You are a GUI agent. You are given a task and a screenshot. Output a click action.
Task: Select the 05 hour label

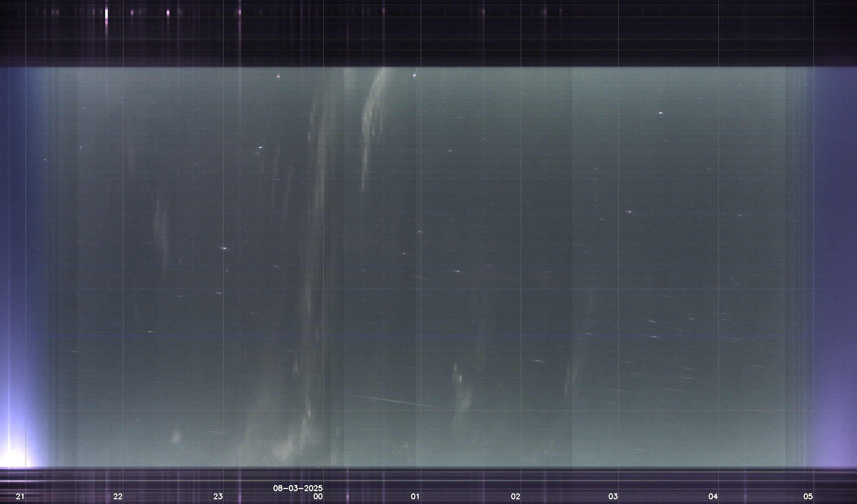click(808, 497)
